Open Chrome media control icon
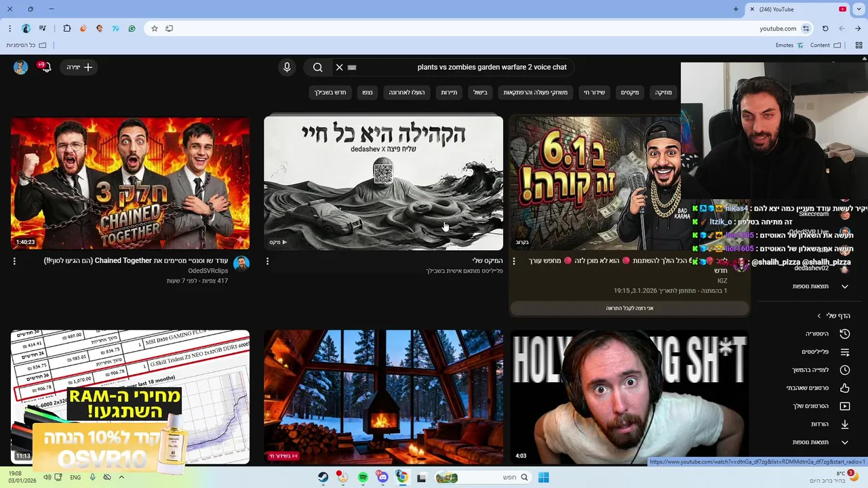868x488 pixels. [x=43, y=28]
